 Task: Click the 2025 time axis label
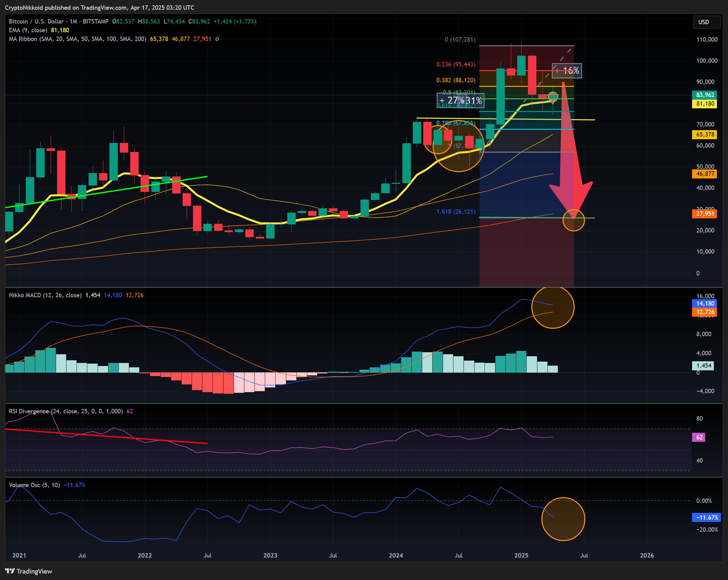tap(521, 556)
